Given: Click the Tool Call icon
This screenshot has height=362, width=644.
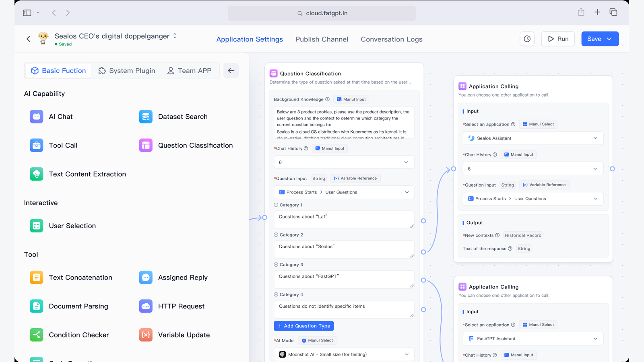Looking at the screenshot, I should coord(37,145).
